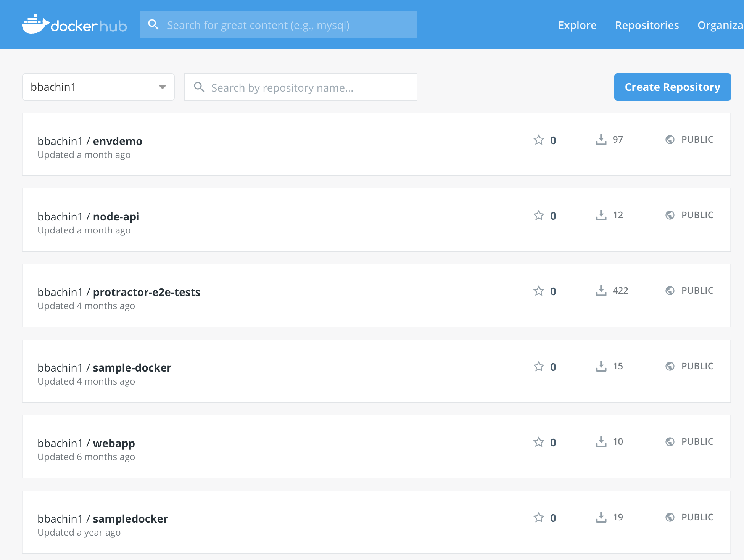Image resolution: width=744 pixels, height=560 pixels.
Task: Click the magnifier icon in top search bar
Action: point(153,25)
